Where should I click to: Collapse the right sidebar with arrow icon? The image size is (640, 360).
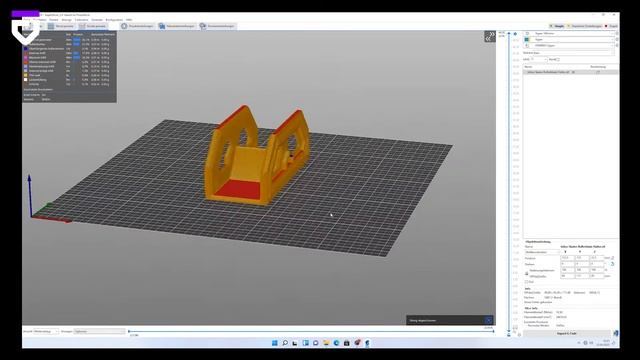pos(490,36)
